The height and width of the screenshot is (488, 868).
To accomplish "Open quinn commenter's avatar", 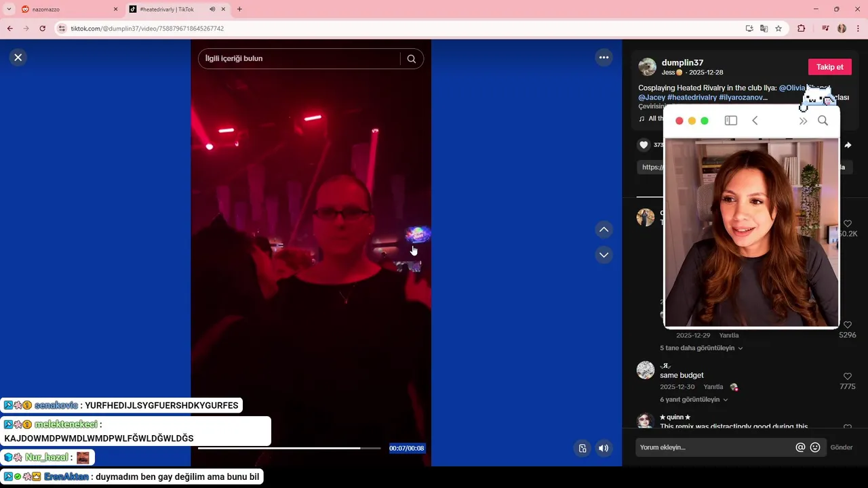I will click(x=646, y=420).
